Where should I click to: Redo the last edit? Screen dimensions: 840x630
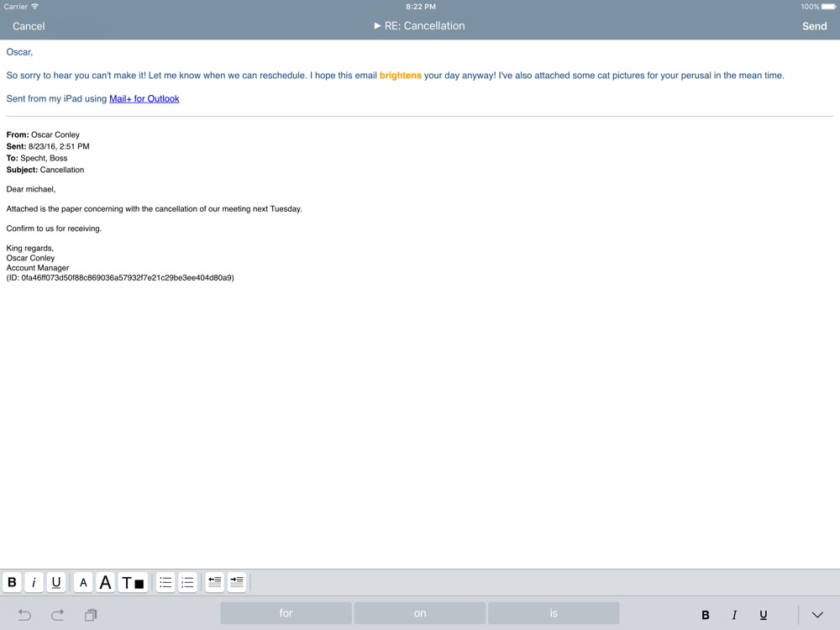(57, 615)
